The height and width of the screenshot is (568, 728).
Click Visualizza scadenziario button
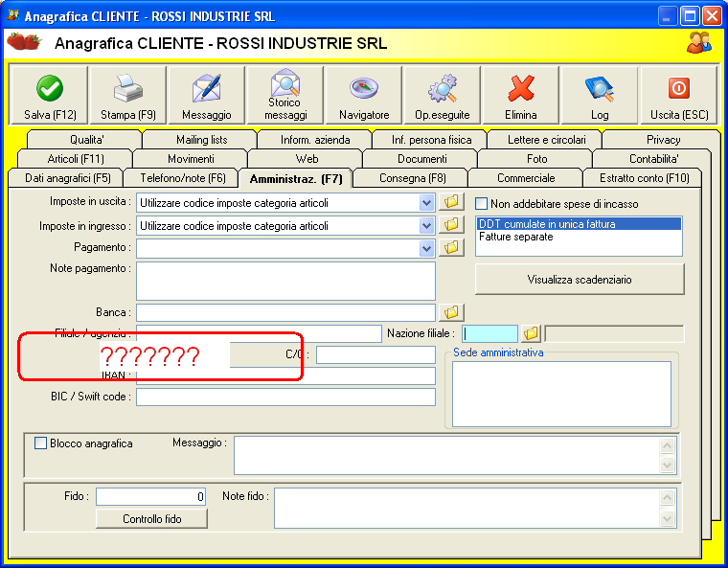(x=580, y=280)
